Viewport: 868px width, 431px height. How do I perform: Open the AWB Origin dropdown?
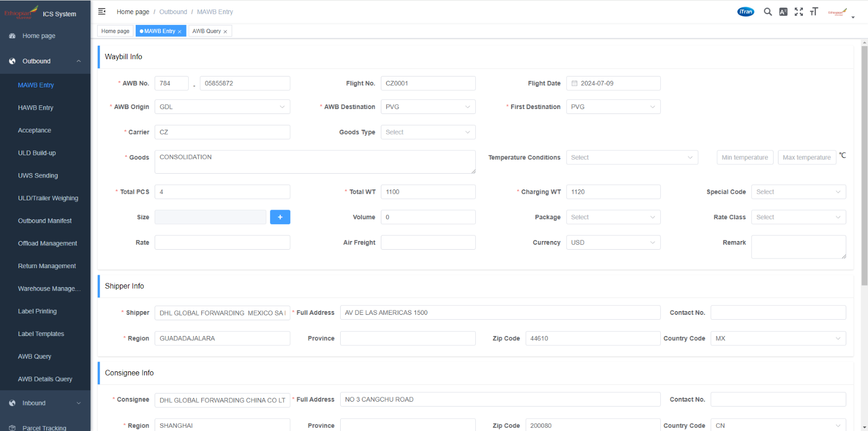coord(222,107)
